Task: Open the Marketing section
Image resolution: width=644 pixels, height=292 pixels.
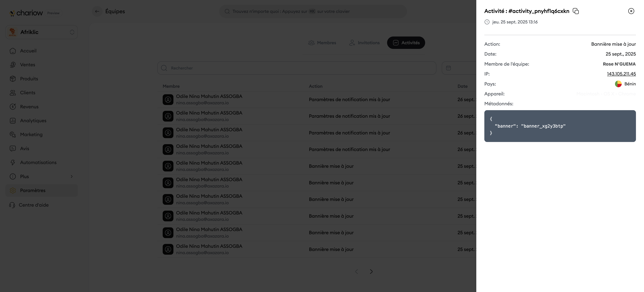Action: tap(31, 134)
